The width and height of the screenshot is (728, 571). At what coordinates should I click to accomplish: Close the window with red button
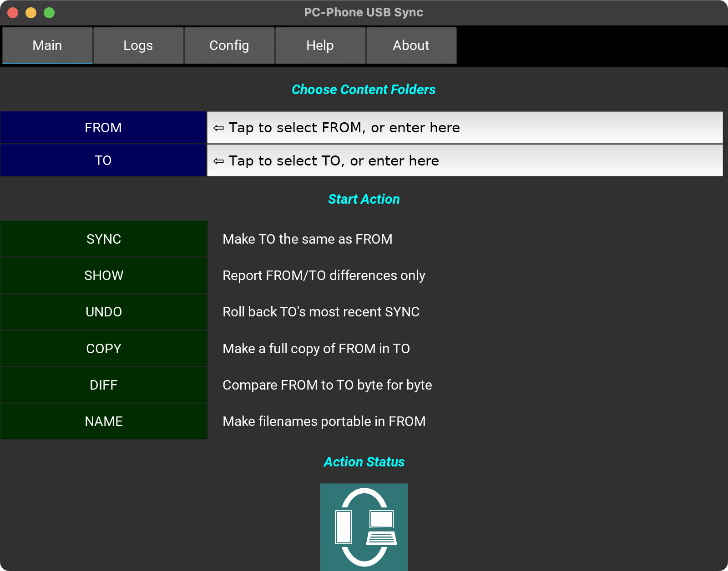pos(13,13)
